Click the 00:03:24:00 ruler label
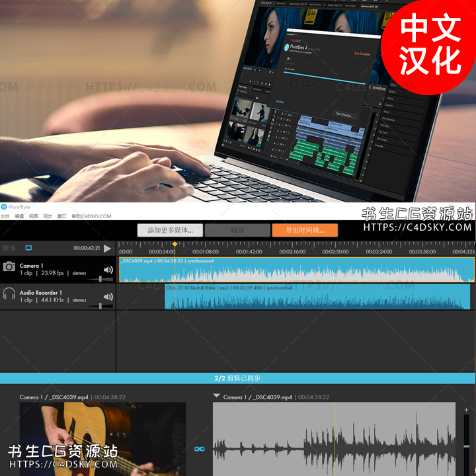The width and height of the screenshot is (476, 476). (379, 252)
